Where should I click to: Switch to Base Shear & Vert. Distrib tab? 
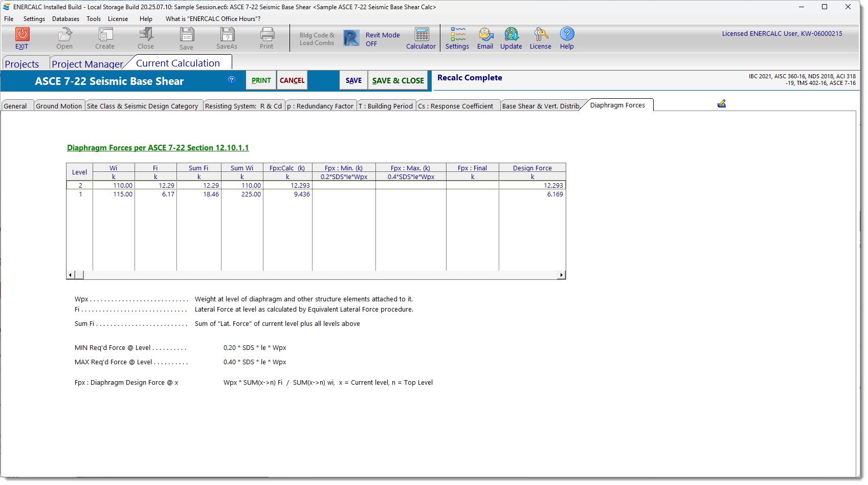point(541,106)
